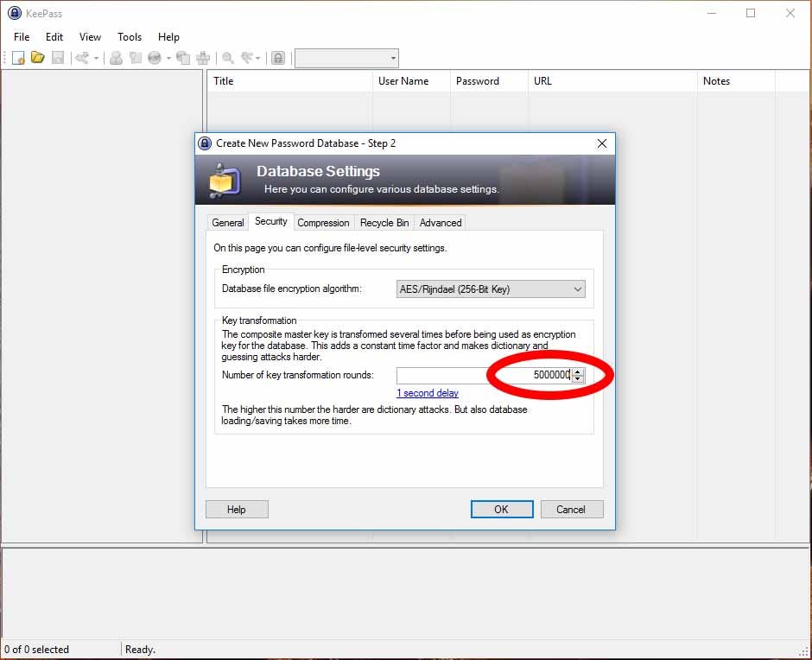Click the KeePass icon in the main title bar
The height and width of the screenshot is (660, 812).
15,13
